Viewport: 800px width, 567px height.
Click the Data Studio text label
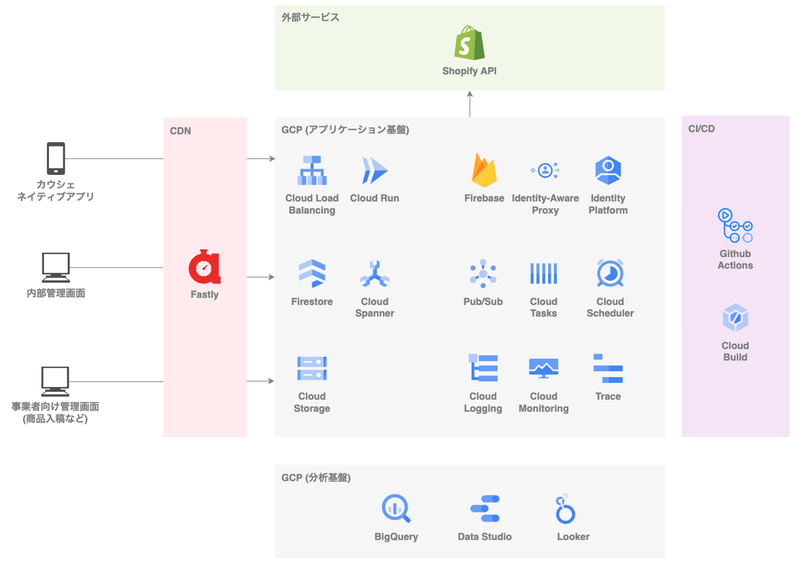click(x=485, y=537)
